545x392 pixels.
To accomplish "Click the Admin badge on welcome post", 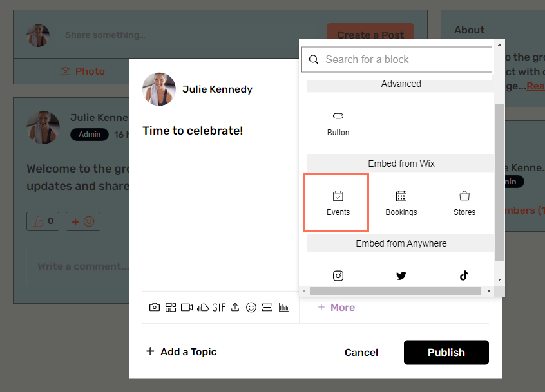I will [x=90, y=135].
